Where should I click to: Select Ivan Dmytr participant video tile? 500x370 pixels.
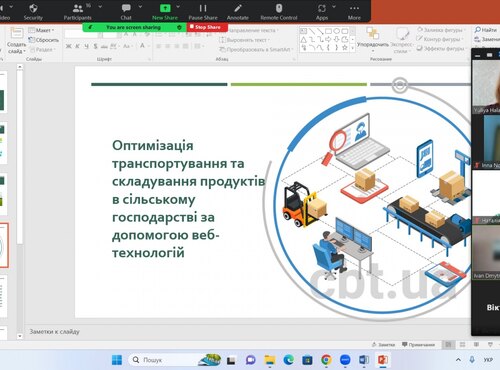486,252
